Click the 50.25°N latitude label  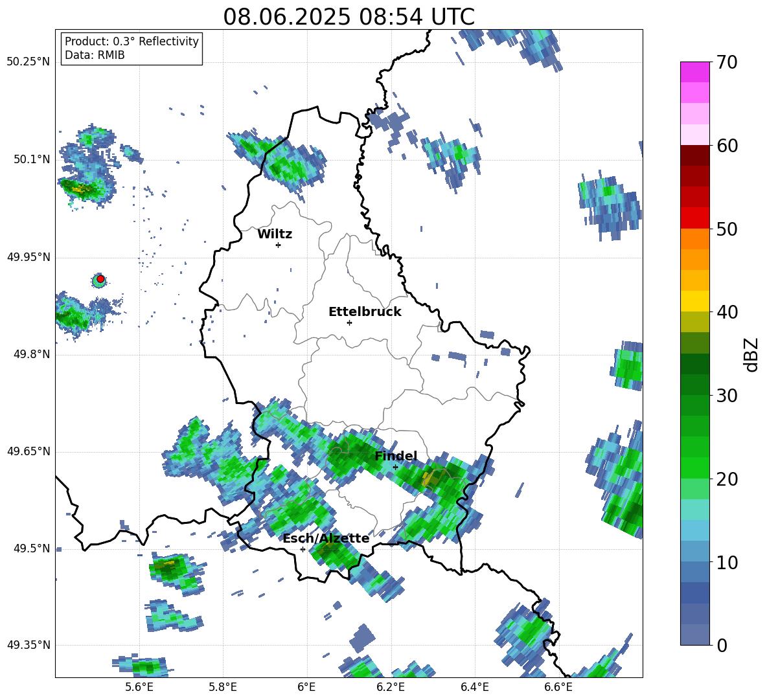[x=29, y=62]
